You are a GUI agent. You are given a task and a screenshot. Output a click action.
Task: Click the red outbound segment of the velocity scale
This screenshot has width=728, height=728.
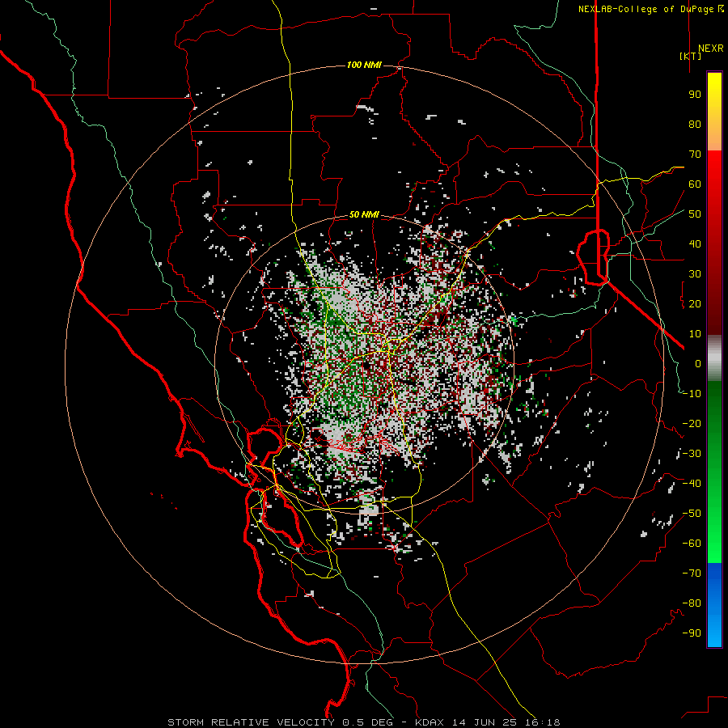pyautogui.click(x=714, y=243)
